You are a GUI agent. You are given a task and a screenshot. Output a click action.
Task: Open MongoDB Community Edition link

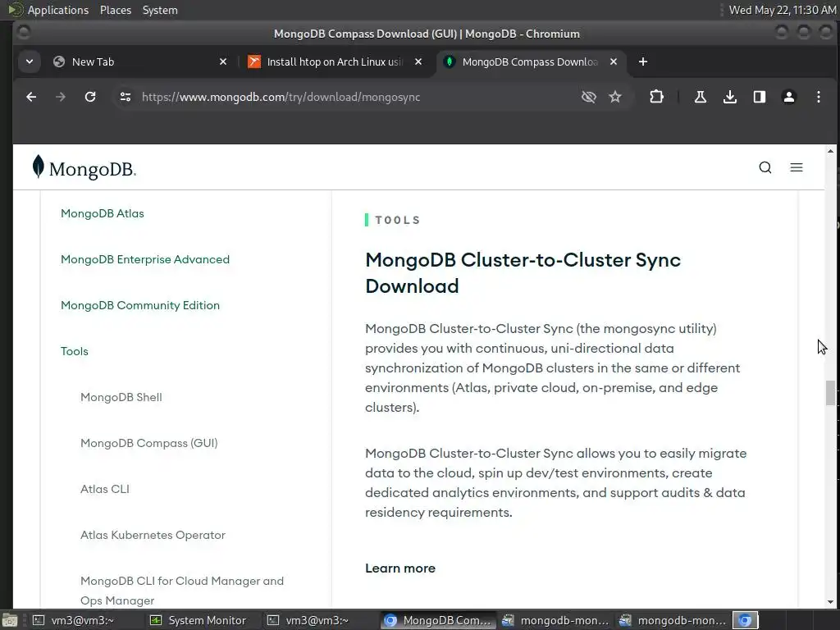point(140,305)
